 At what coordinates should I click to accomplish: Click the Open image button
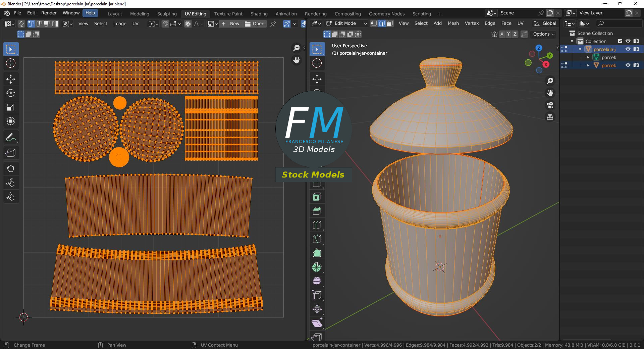click(x=255, y=23)
